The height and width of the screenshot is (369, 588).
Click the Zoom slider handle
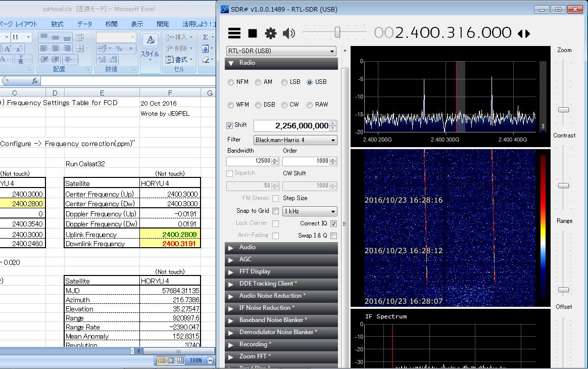tap(563, 110)
